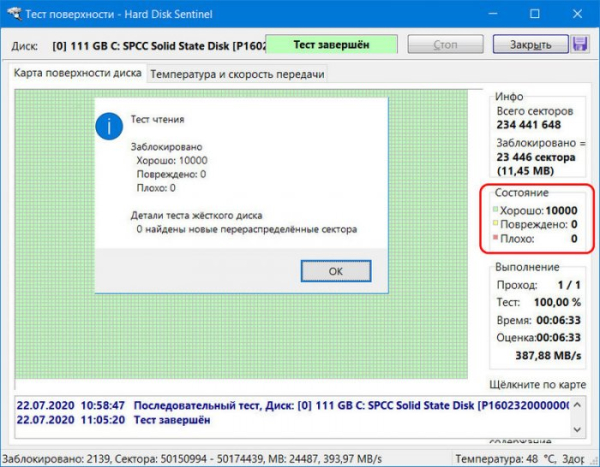The height and width of the screenshot is (467, 600).
Task: Click the floppy disk save icon
Action: (579, 45)
